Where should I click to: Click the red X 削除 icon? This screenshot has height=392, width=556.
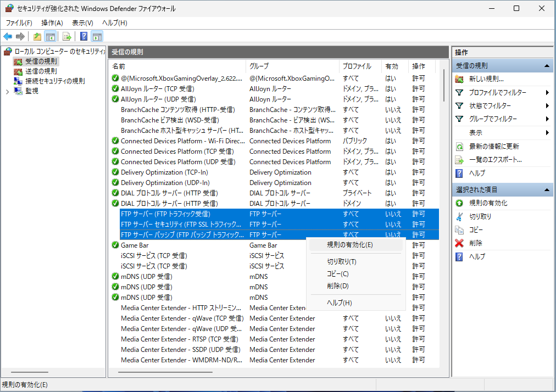[x=459, y=243]
